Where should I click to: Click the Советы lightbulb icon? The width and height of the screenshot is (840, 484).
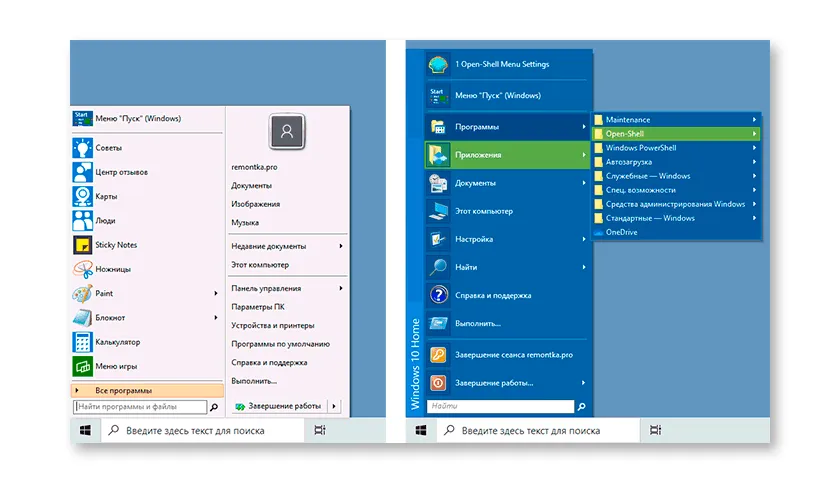[82, 148]
